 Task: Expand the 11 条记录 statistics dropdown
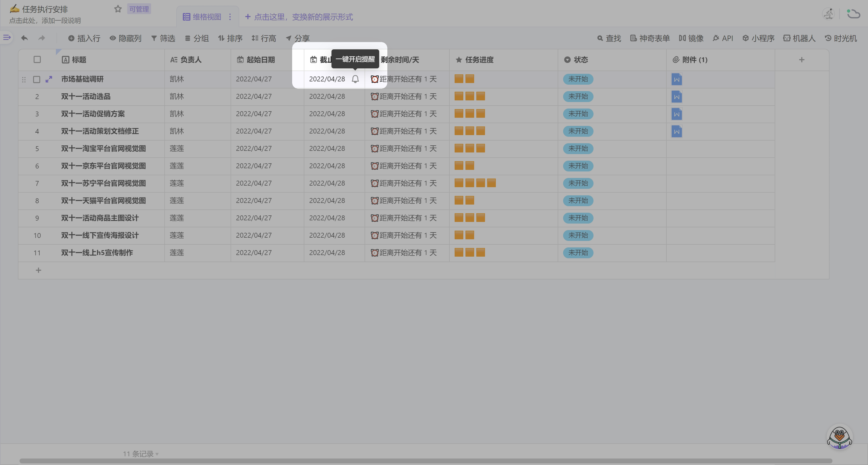pos(141,454)
